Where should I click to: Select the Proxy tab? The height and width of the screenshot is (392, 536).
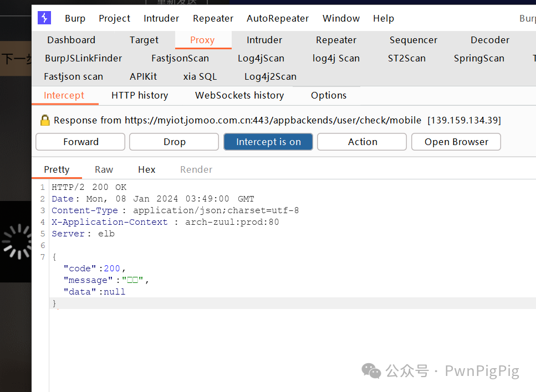pos(202,40)
